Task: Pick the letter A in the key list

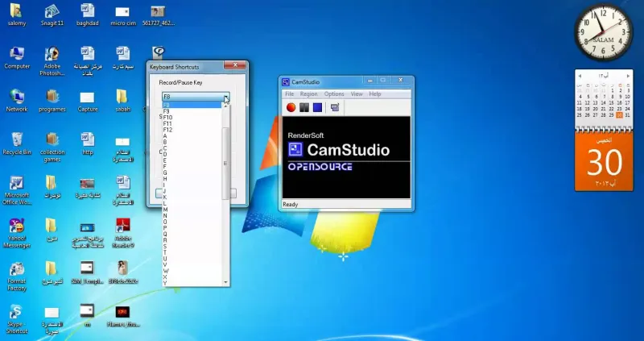Action: (x=165, y=136)
